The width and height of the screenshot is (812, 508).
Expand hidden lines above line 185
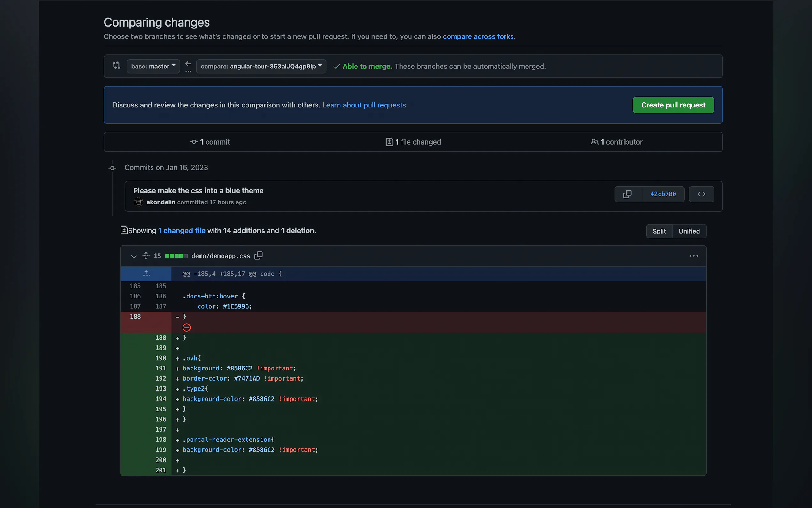pos(146,274)
